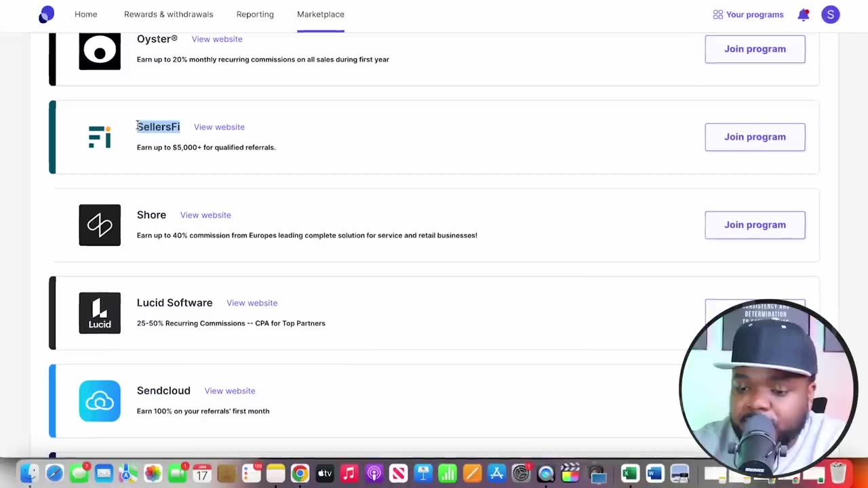868x488 pixels.
Task: Open News app from the dock
Action: click(399, 473)
